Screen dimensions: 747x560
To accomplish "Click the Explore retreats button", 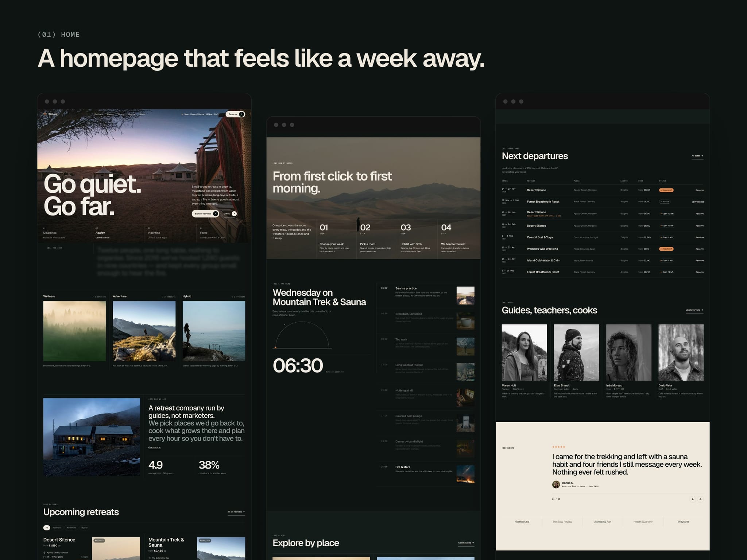I will pyautogui.click(x=205, y=214).
